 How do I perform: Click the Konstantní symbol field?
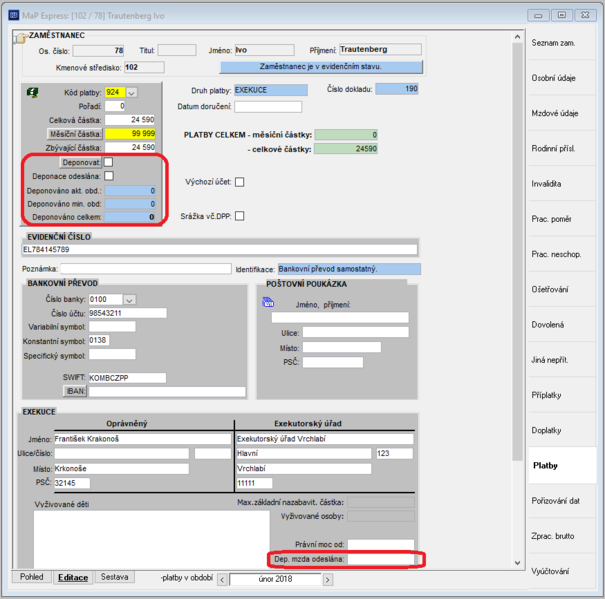tap(99, 340)
